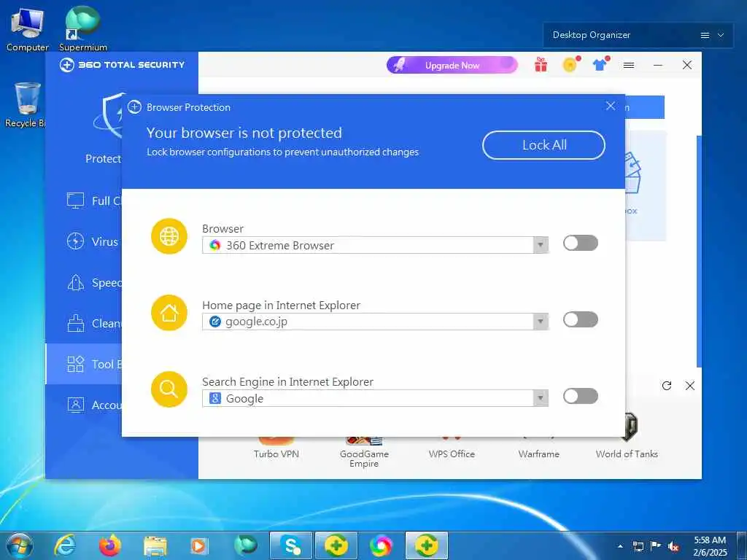
Task: Open Windows Media Player from taskbar
Action: (199, 545)
